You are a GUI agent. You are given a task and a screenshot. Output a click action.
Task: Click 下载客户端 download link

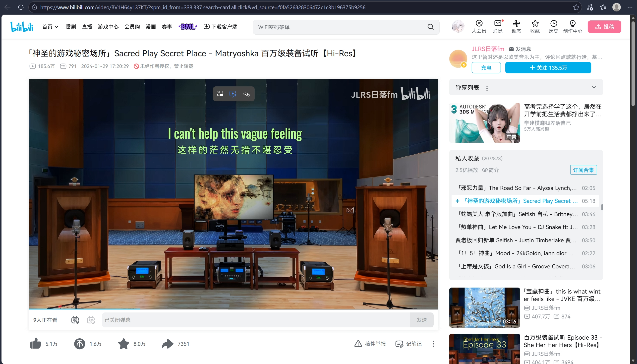pos(220,27)
